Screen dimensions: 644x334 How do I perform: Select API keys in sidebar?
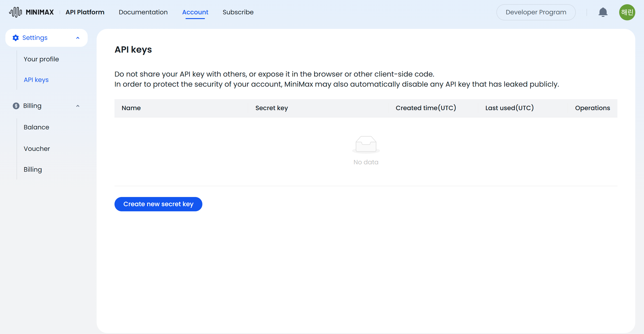[36, 80]
